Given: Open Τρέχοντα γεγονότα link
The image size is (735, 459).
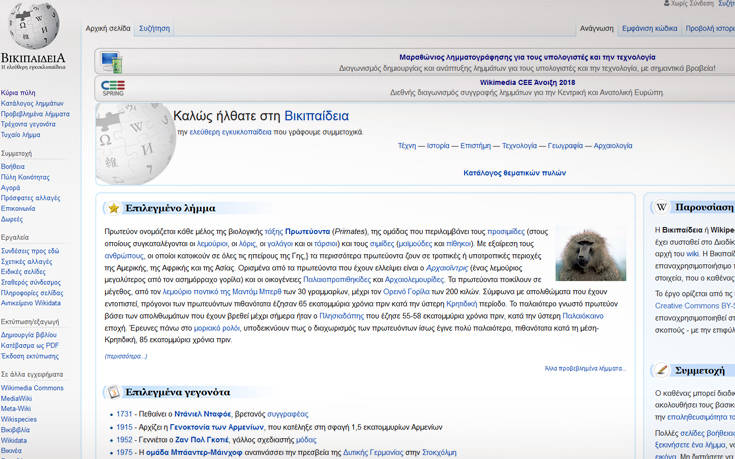Looking at the screenshot, I should pyautogui.click(x=28, y=124).
